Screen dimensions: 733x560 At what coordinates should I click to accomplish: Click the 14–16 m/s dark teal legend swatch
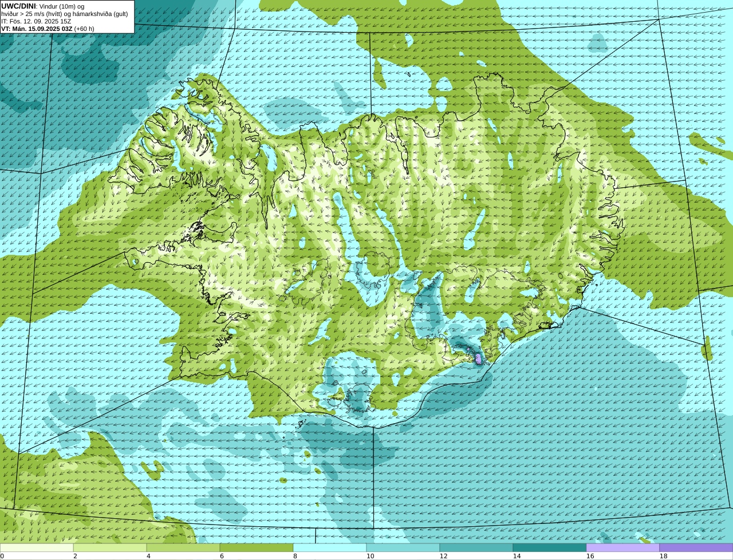tap(550, 547)
